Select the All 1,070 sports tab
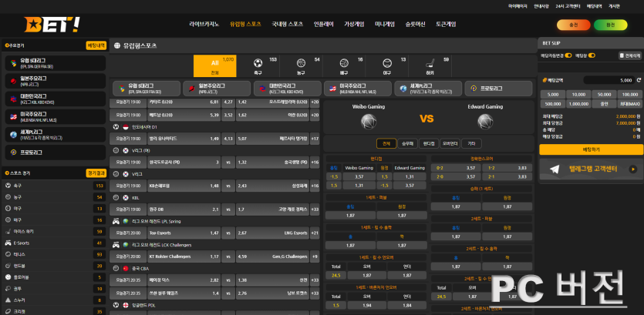The width and height of the screenshot is (644, 315). (215, 66)
